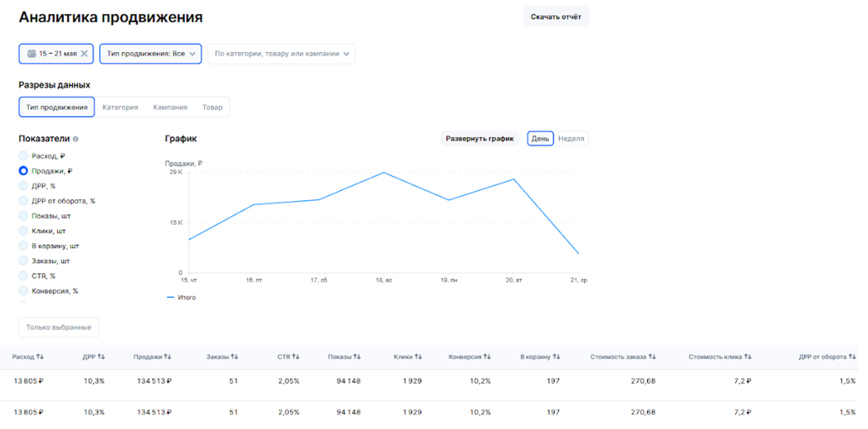Sort by Стоимость заказа column arrows
The image size is (868, 429).
click(652, 357)
